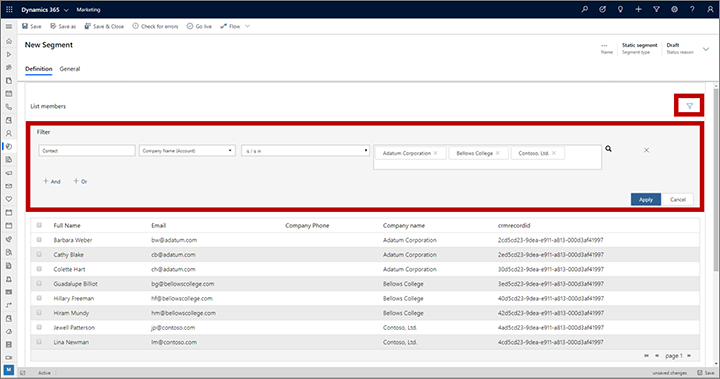Check the box for Cathy Blake
Viewport: 720px width, 379px height.
tap(39, 254)
